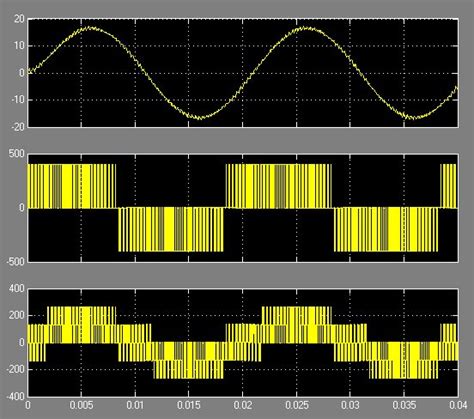This screenshot has height=419, width=474.
Task: Click the 0.035 time axis label
Action: [404, 406]
